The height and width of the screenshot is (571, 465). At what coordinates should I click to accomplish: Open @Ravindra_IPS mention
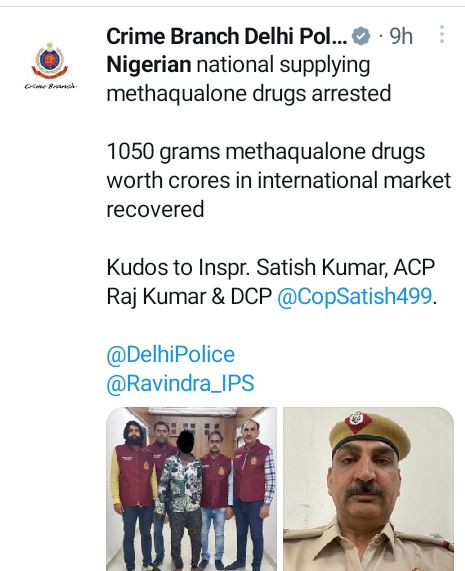[x=180, y=383]
